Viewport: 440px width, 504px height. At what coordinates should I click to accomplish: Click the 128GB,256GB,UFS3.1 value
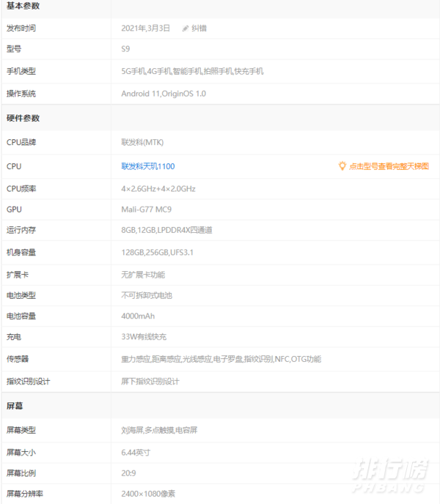tap(158, 252)
